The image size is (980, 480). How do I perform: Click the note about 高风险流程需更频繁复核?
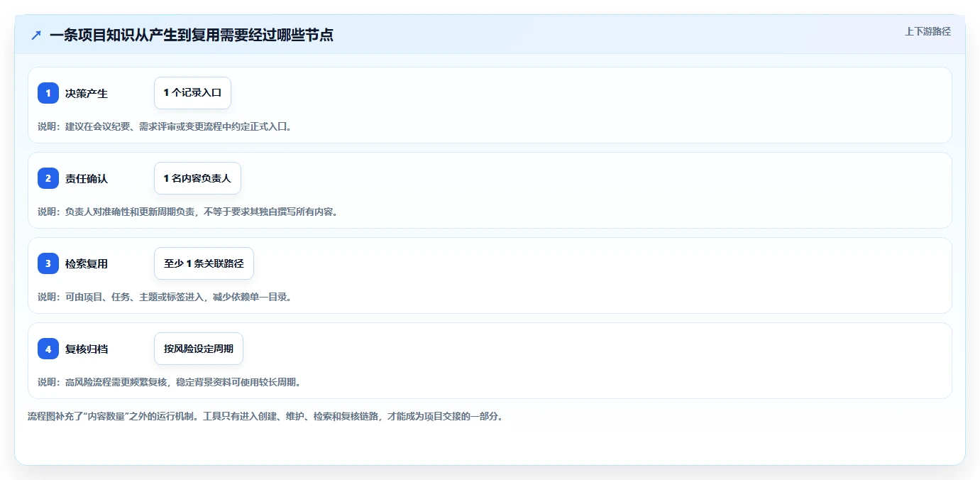point(170,382)
